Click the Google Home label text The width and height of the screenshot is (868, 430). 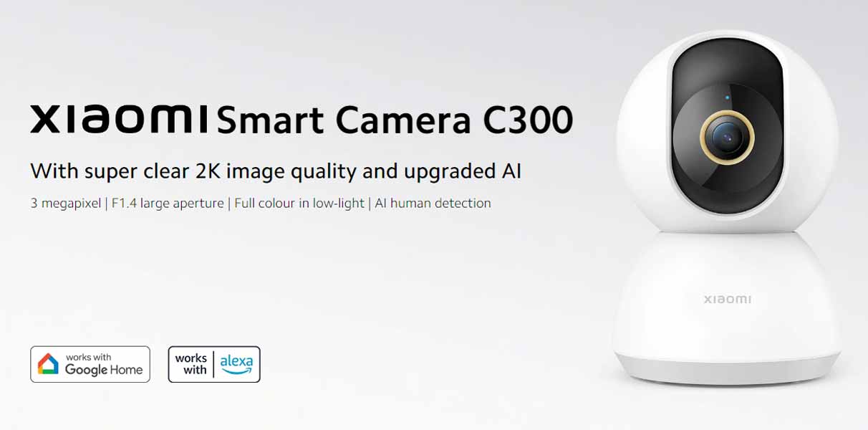point(104,370)
